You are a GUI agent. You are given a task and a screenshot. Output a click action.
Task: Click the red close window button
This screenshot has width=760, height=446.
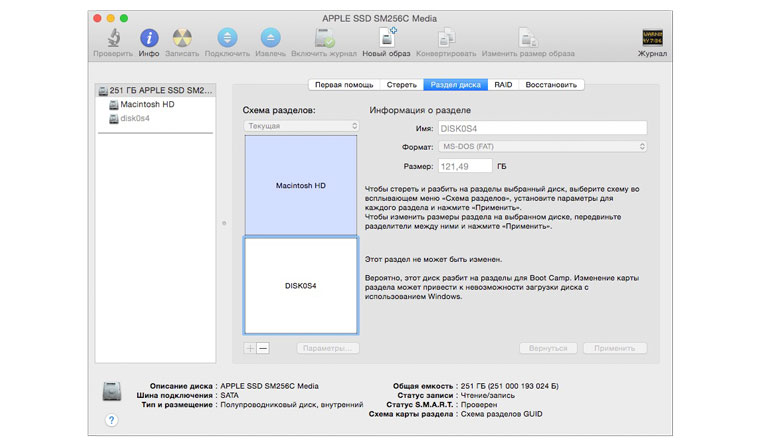tap(97, 18)
